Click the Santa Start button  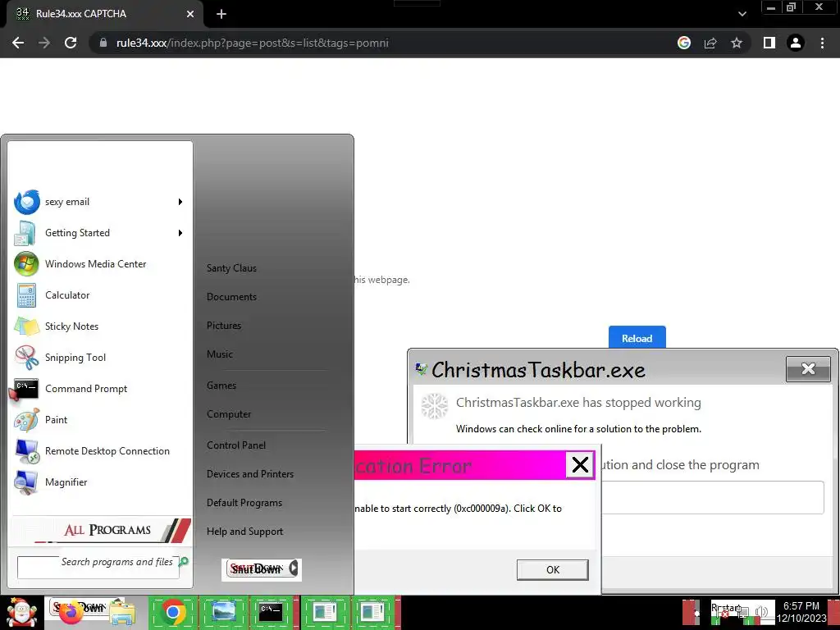(21, 613)
